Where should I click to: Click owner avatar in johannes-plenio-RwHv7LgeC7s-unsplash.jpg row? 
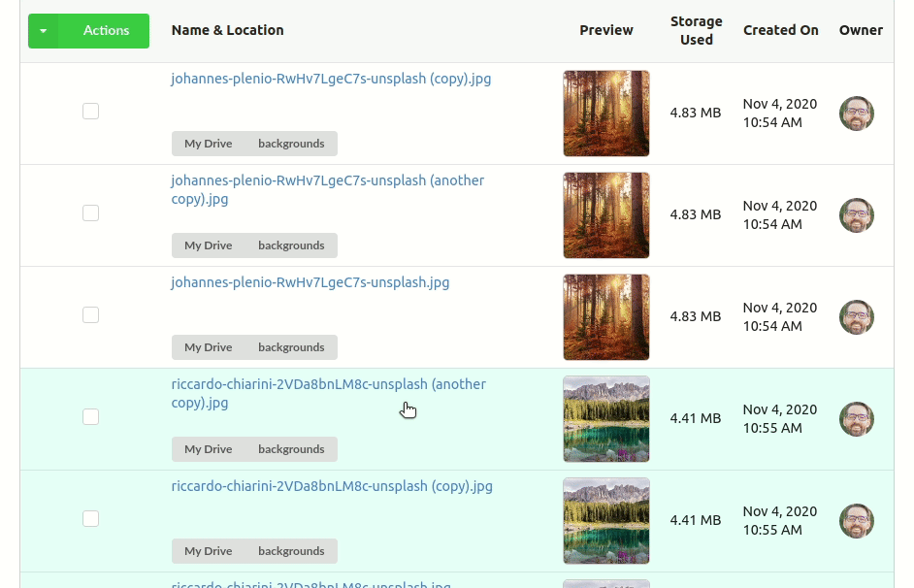point(857,317)
